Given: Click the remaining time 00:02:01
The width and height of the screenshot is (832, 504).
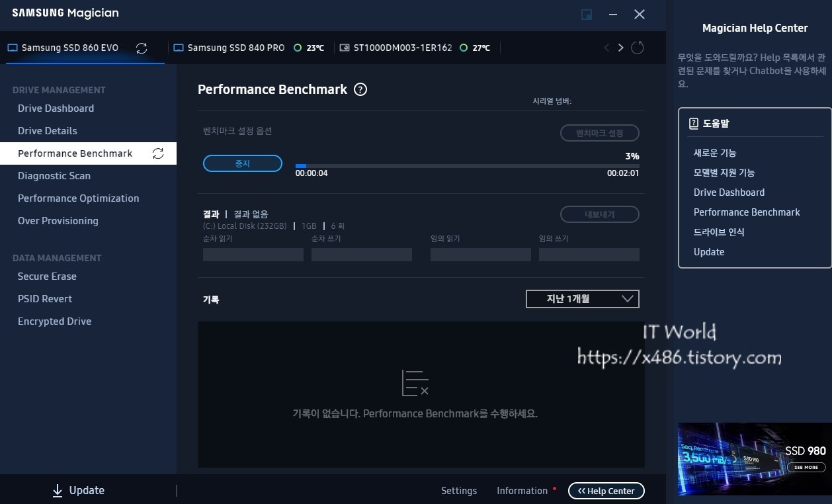Looking at the screenshot, I should [623, 173].
